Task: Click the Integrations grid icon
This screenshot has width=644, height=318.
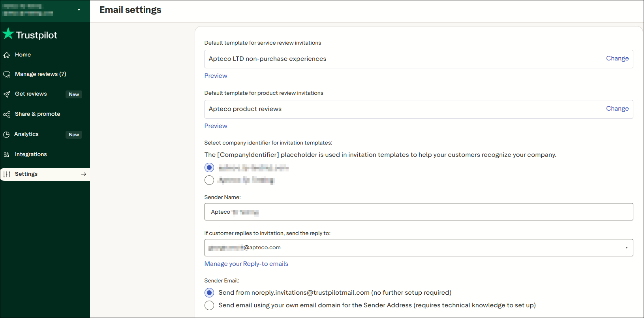Action: [6, 154]
